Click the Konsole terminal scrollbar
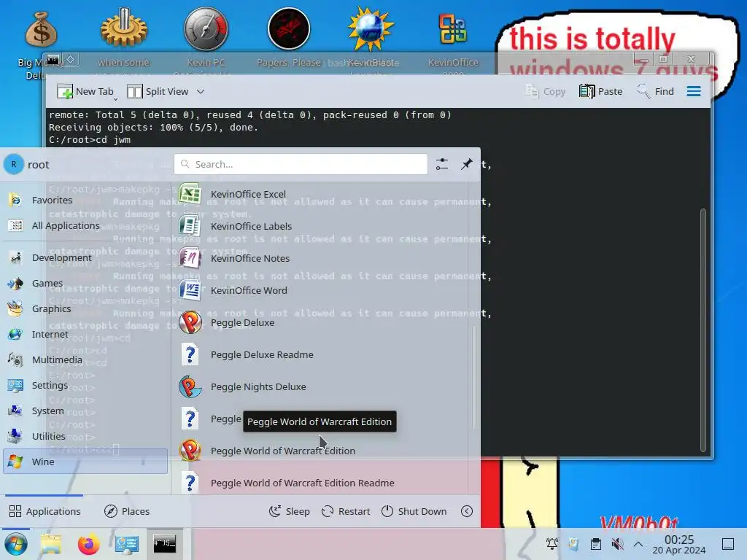This screenshot has width=747, height=560. (703, 330)
